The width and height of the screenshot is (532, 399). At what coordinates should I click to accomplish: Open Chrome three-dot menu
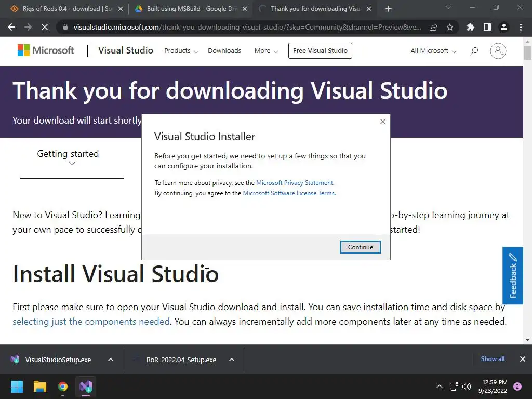coord(521,27)
